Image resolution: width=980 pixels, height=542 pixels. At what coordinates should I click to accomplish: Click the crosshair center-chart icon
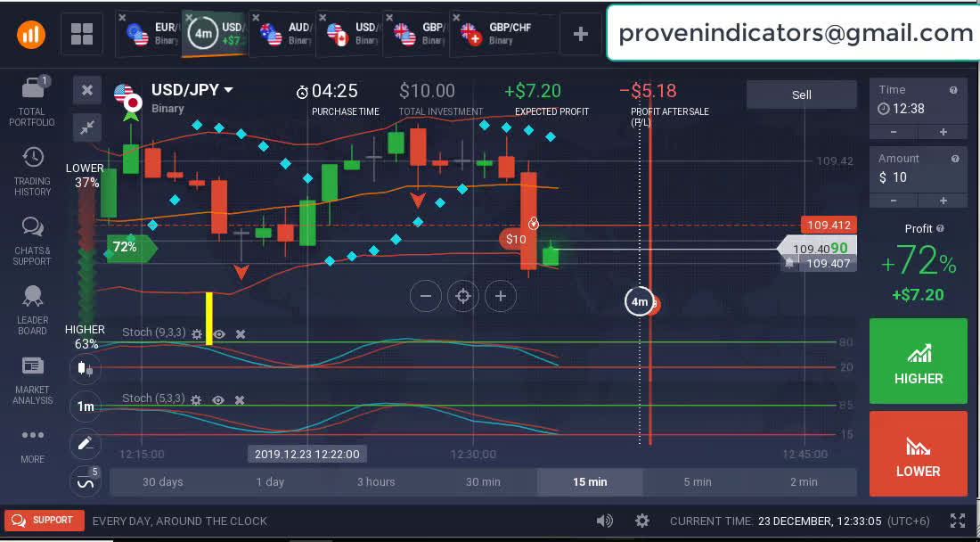tap(462, 296)
